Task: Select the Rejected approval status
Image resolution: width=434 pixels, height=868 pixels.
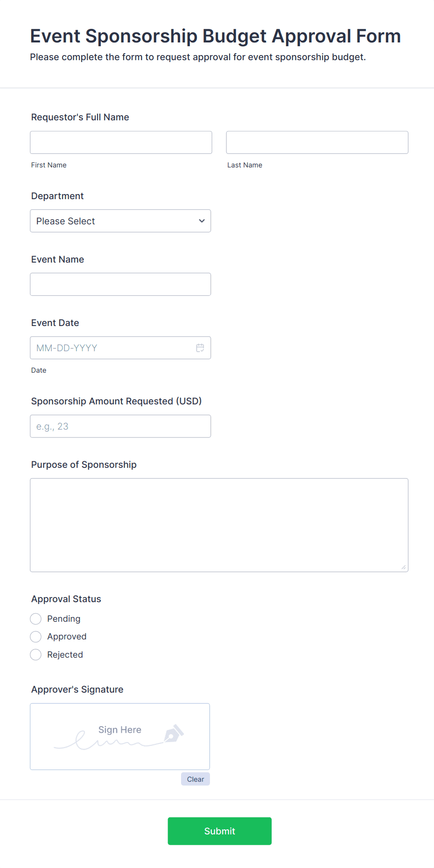Action: pyautogui.click(x=35, y=654)
